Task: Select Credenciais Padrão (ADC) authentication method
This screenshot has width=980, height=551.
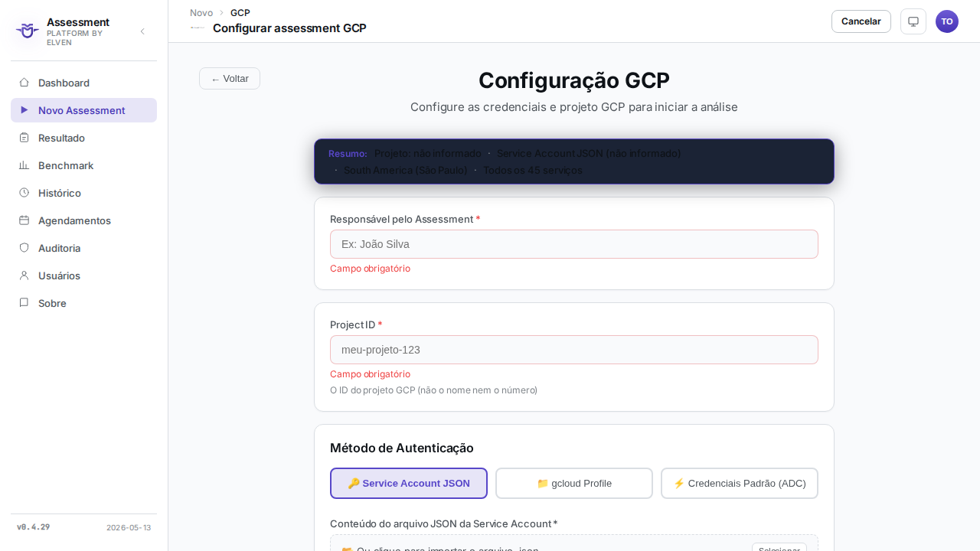Action: (x=740, y=483)
